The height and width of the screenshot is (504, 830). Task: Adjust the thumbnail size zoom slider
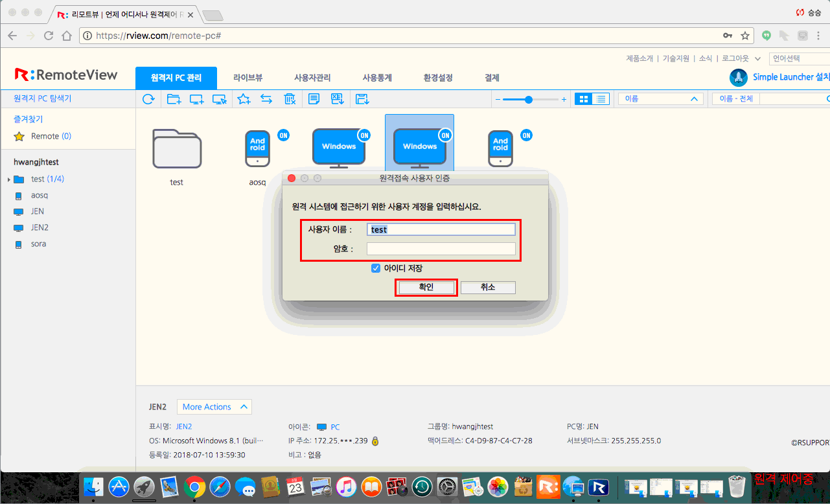click(x=529, y=98)
